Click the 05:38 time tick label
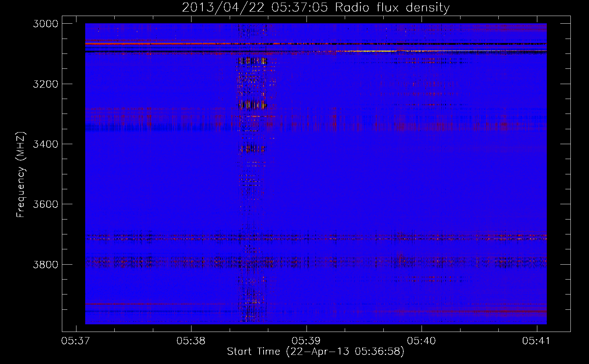This screenshot has width=589, height=364. [191, 341]
